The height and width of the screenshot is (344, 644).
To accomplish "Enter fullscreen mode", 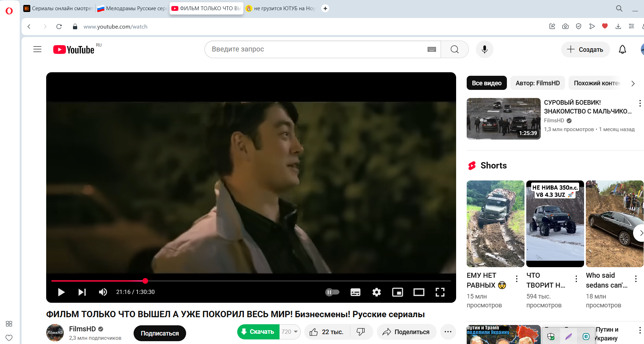I will click(x=440, y=292).
